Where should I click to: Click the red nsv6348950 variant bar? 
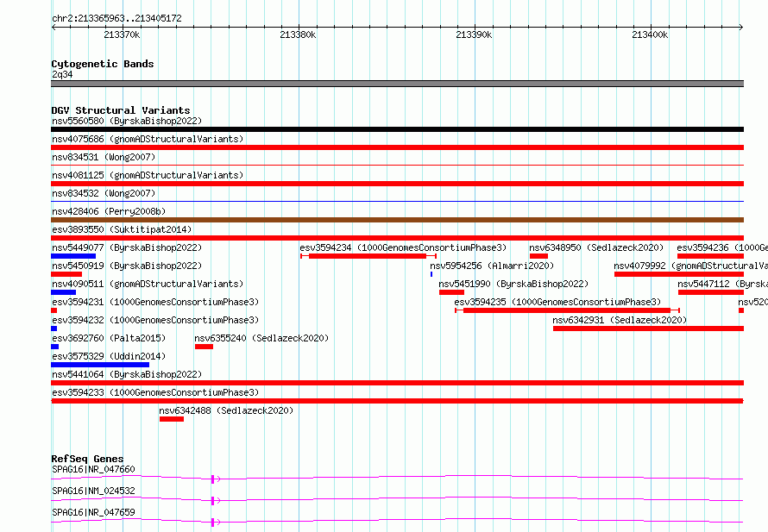click(x=538, y=256)
